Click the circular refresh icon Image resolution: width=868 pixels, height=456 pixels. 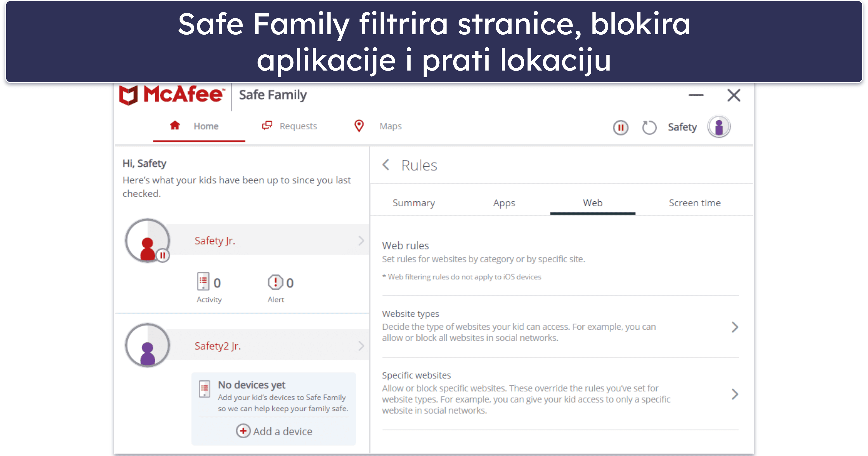tap(649, 128)
